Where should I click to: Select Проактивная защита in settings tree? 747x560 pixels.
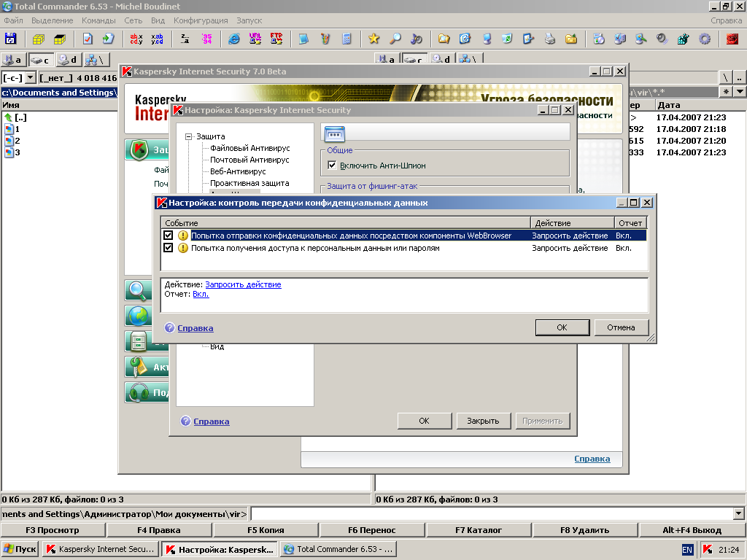point(249,183)
